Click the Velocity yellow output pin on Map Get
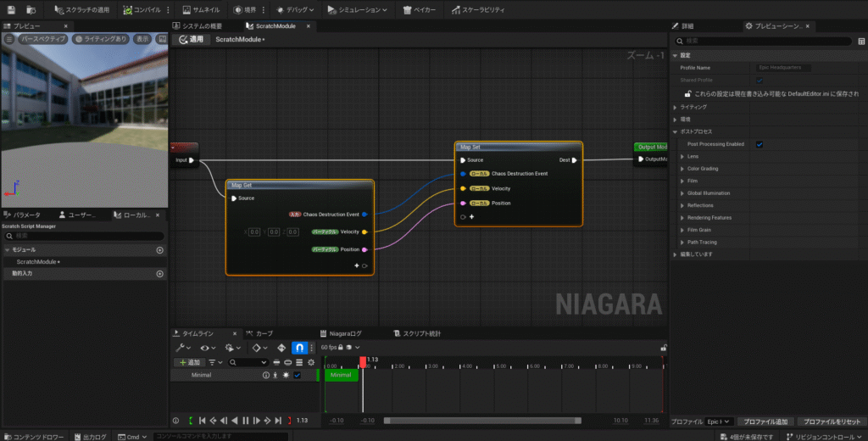This screenshot has height=441, width=868. coord(364,232)
